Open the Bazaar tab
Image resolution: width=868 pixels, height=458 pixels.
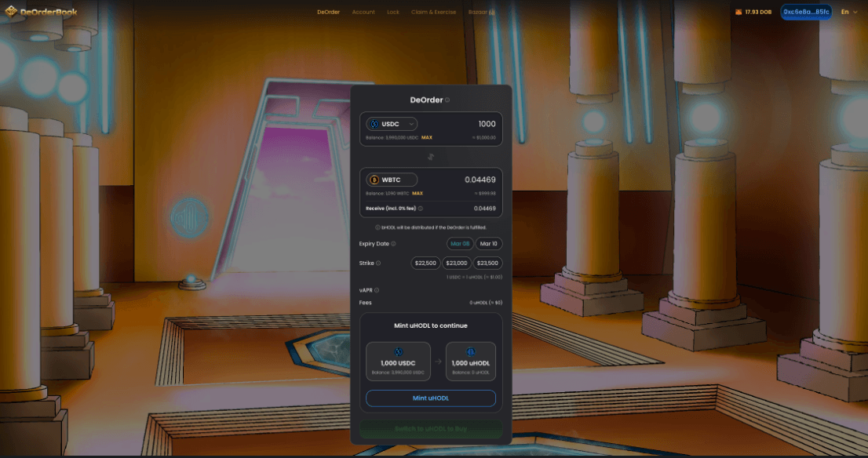point(482,13)
